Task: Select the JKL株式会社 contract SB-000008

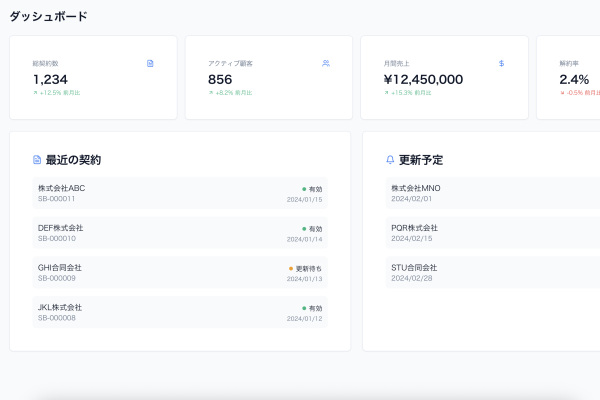Action: click(x=180, y=312)
